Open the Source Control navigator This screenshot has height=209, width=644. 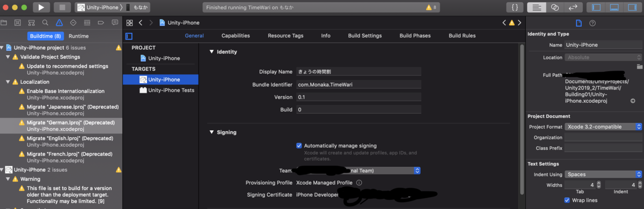point(18,23)
